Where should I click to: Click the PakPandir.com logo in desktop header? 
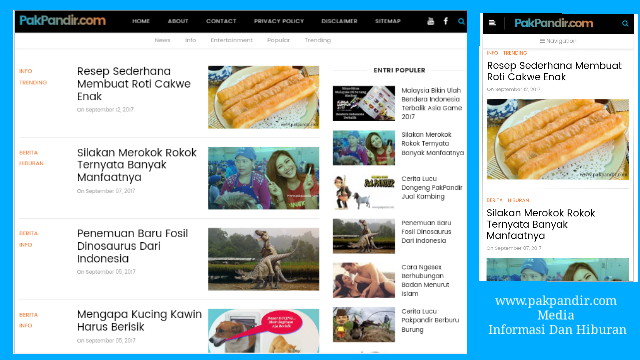coord(62,20)
